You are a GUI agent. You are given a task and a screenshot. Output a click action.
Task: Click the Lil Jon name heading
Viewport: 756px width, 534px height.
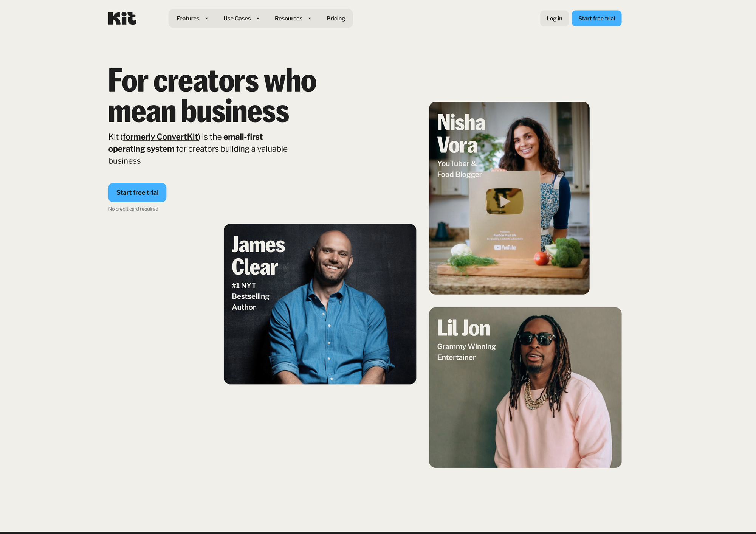pyautogui.click(x=463, y=328)
